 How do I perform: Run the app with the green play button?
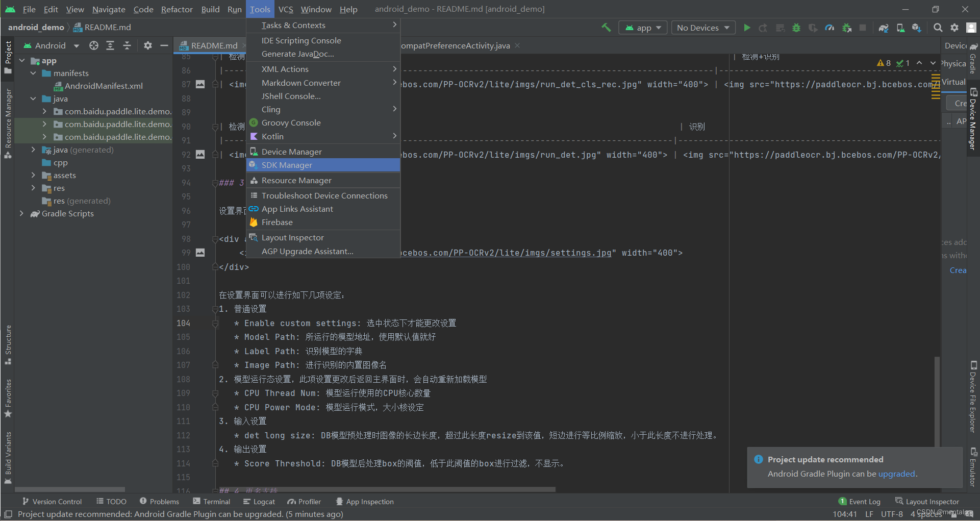click(x=747, y=28)
